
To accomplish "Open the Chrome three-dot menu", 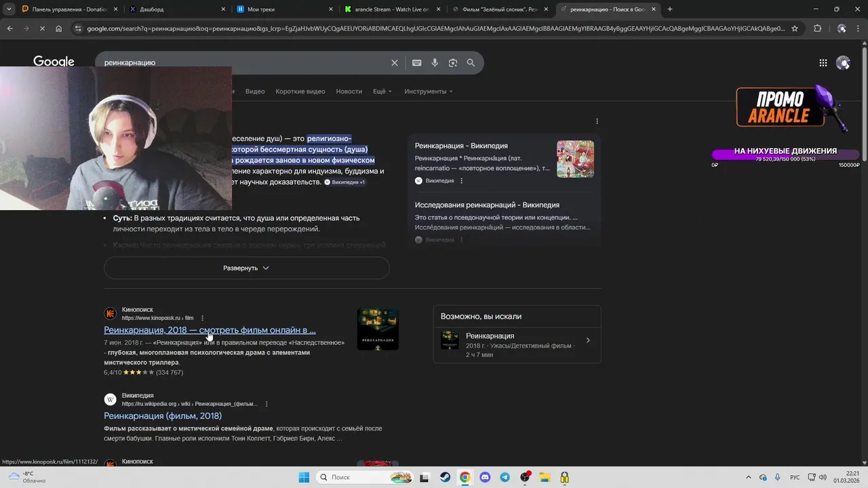I will (x=859, y=28).
